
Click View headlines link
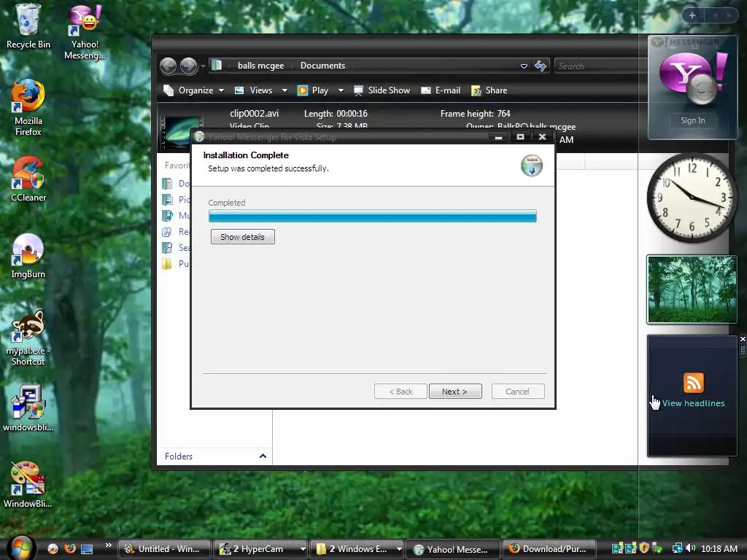[x=693, y=403]
